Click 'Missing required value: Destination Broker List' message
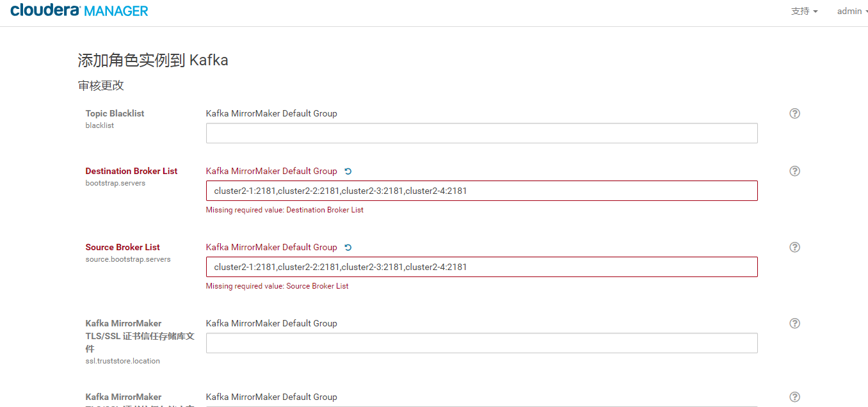This screenshot has height=407, width=868. pyautogui.click(x=284, y=210)
